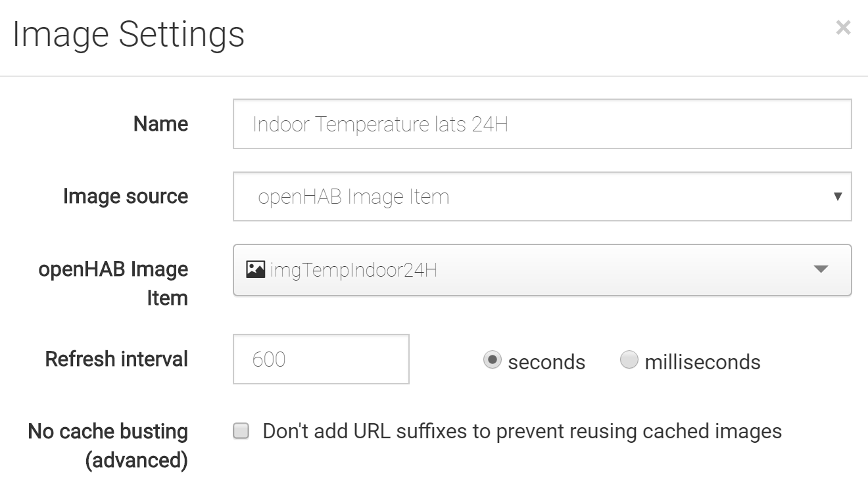Click the "milliseconds" option text
The image size is (868, 479).
(702, 362)
